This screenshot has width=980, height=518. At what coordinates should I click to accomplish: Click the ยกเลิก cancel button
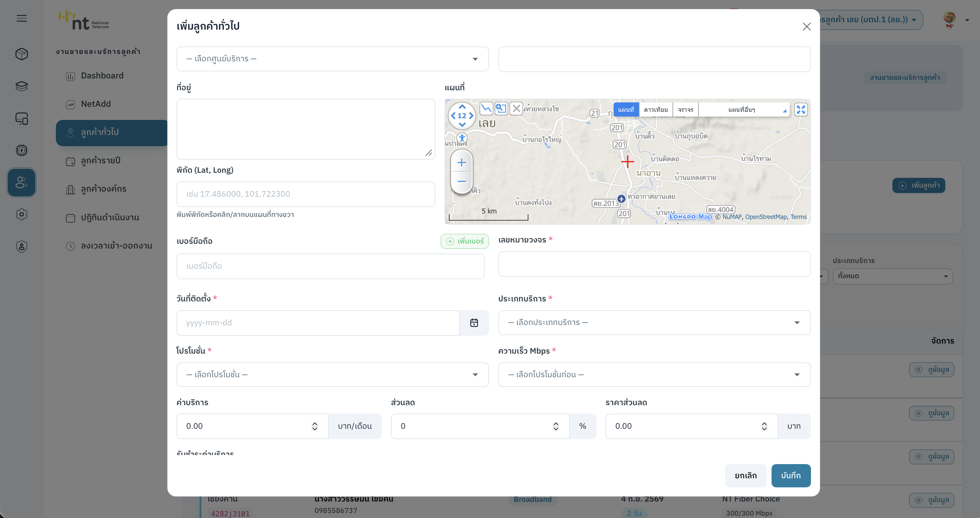pyautogui.click(x=745, y=475)
